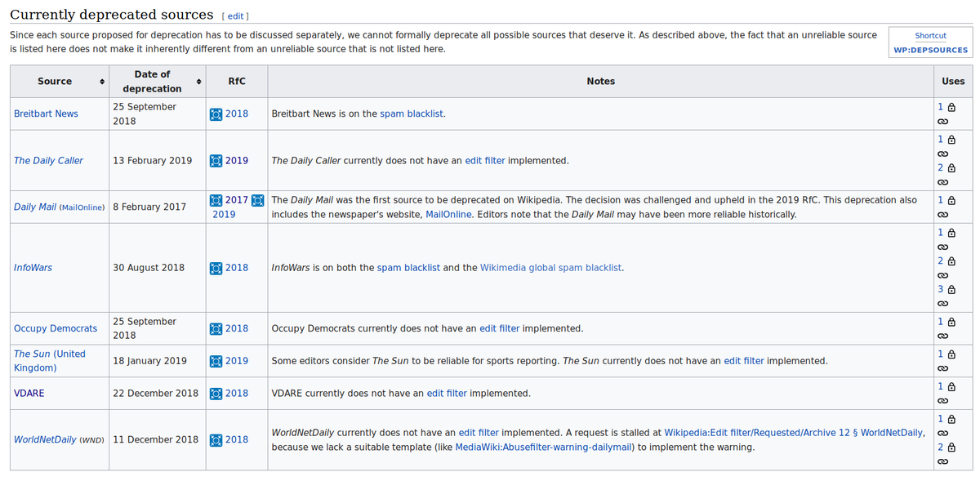Open edit filter link in Occupy Democrats notes
Screen dimensions: 980x481
500,329
